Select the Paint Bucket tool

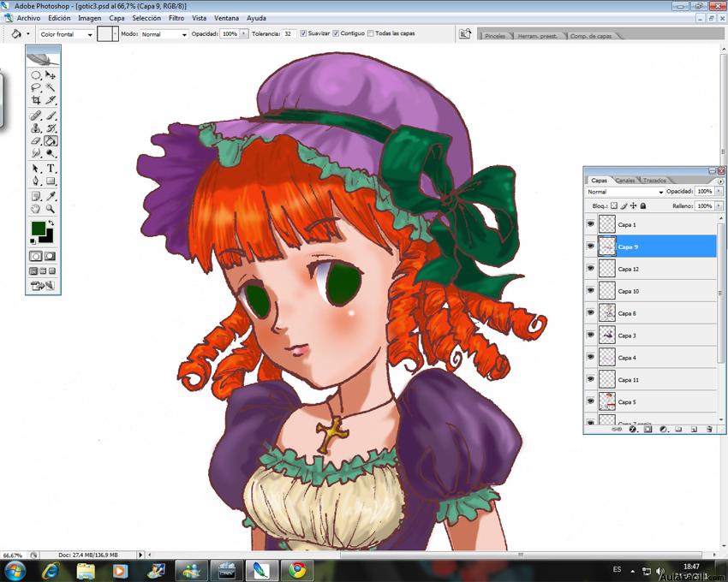[x=51, y=140]
